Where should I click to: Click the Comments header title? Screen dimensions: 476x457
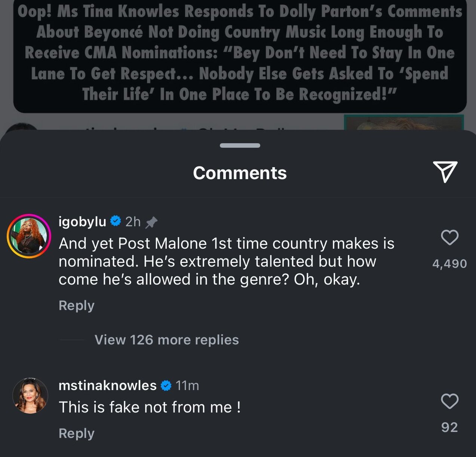click(240, 173)
